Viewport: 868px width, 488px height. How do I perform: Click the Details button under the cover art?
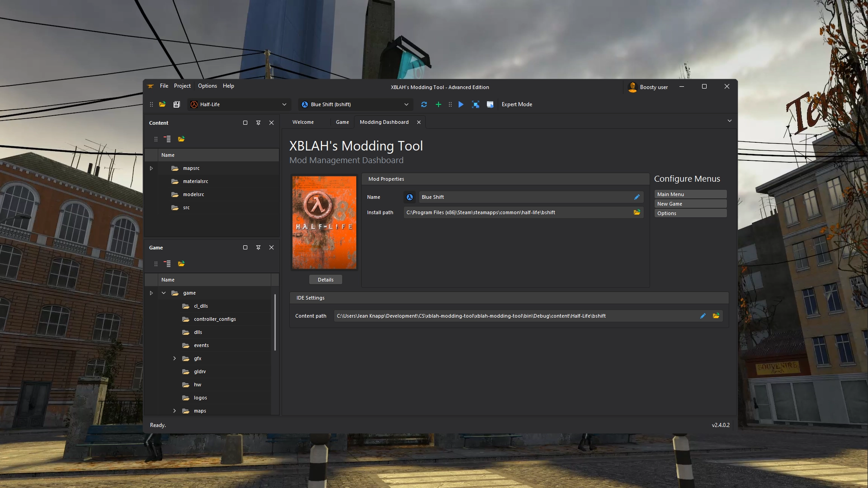coord(325,280)
